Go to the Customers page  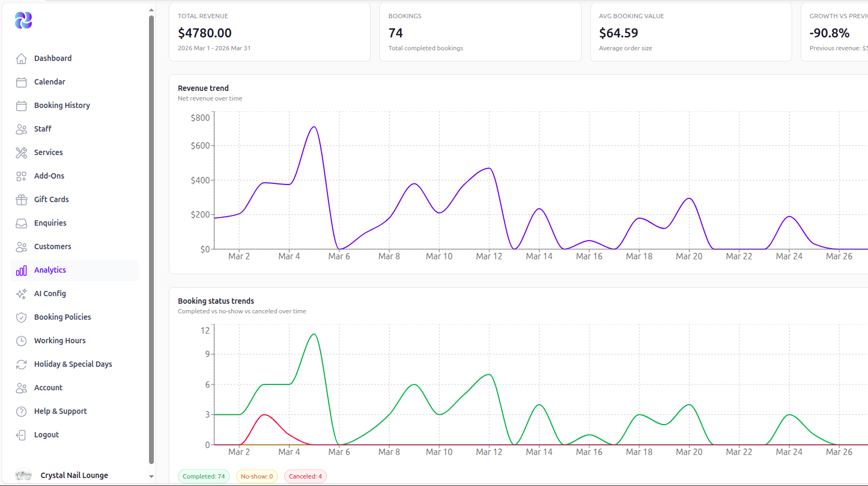coord(52,246)
